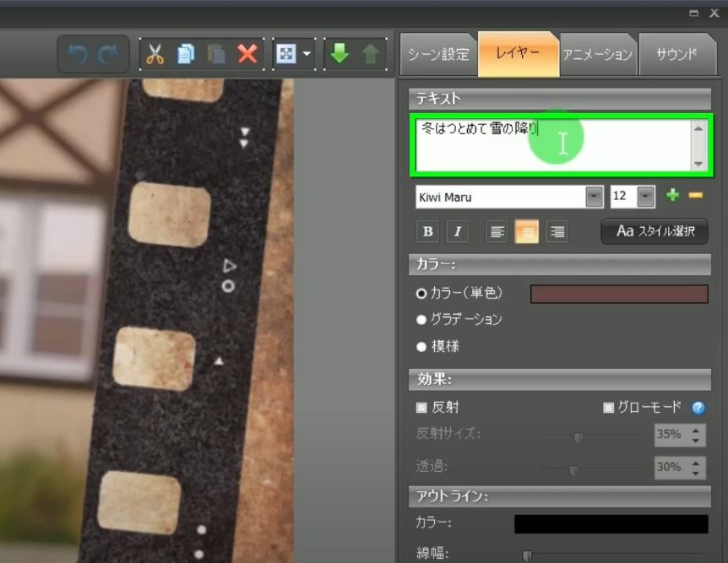Click the red X delete icon

pyautogui.click(x=247, y=55)
